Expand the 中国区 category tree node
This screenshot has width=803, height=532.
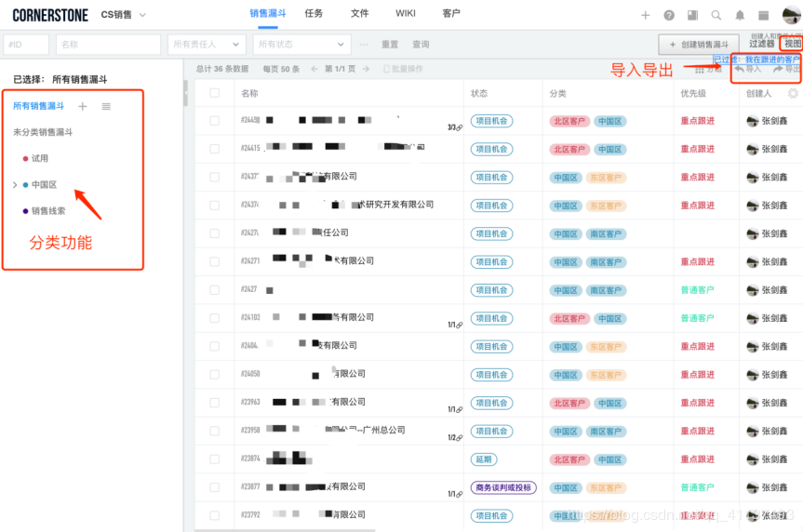(15, 185)
